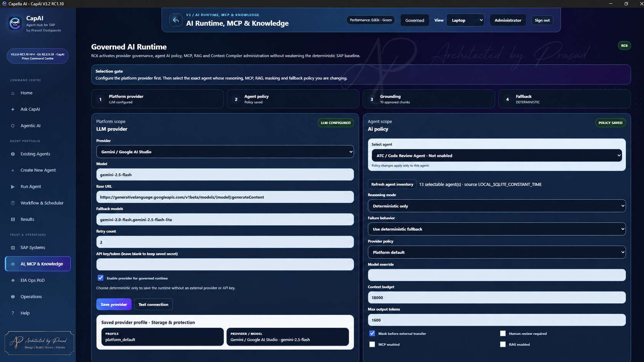Click the API key/token field
The image size is (644, 362).
point(225,264)
